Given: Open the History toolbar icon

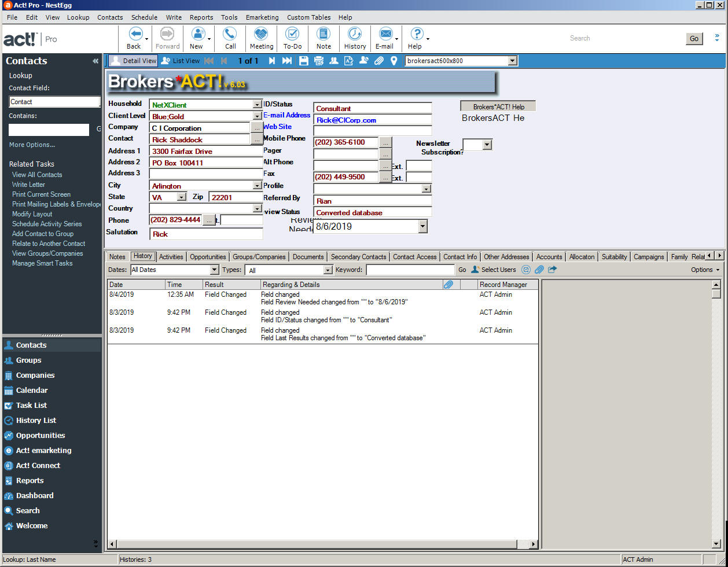Looking at the screenshot, I should [355, 34].
